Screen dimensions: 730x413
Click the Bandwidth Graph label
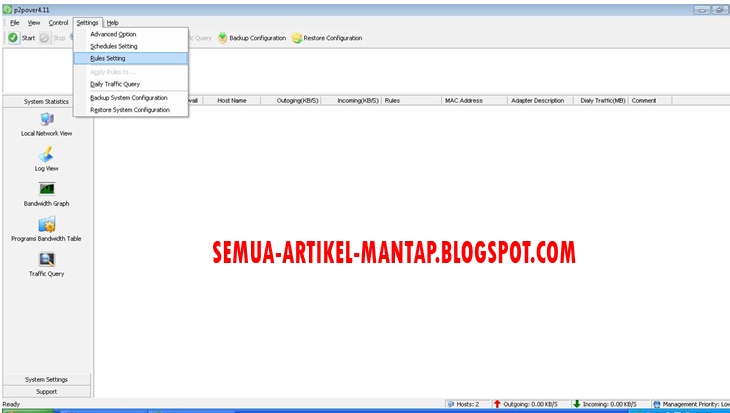pyautogui.click(x=47, y=203)
